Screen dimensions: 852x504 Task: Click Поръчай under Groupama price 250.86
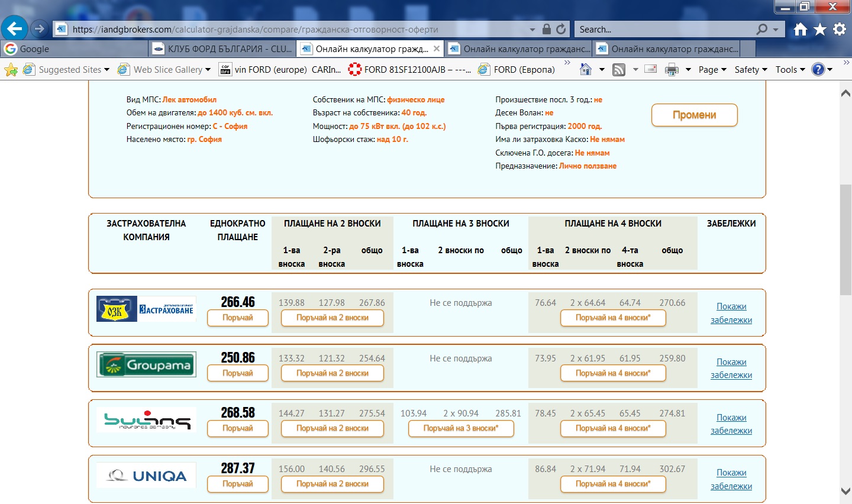tap(237, 373)
